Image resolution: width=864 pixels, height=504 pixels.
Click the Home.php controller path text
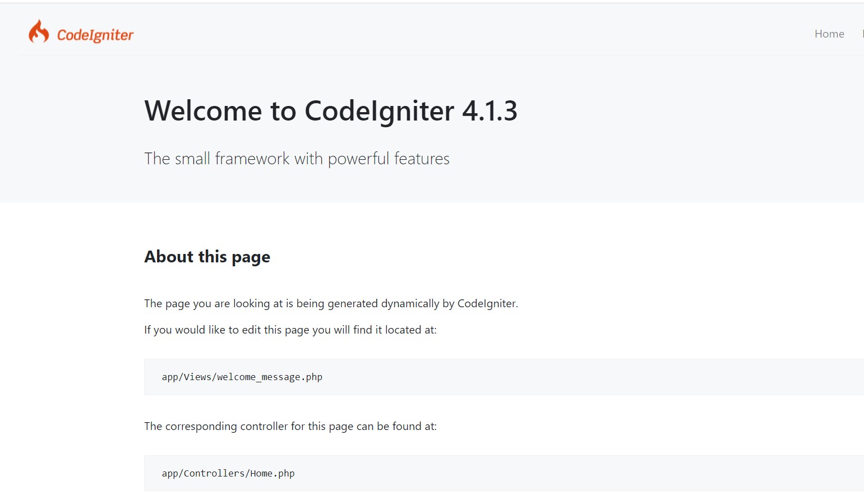tap(228, 473)
